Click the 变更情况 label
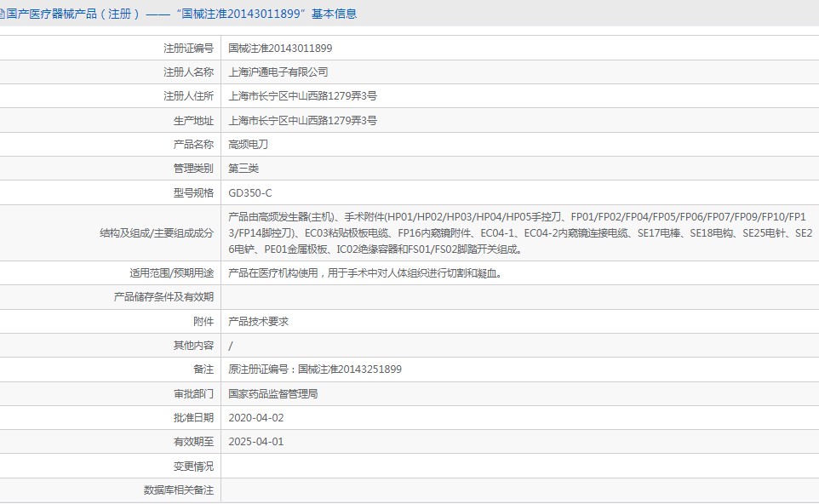 click(x=193, y=466)
